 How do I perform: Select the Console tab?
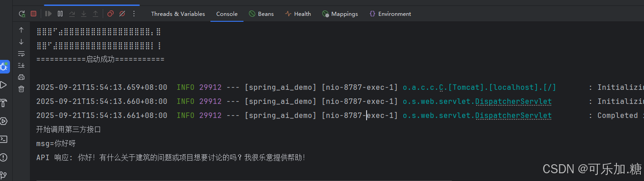click(227, 14)
